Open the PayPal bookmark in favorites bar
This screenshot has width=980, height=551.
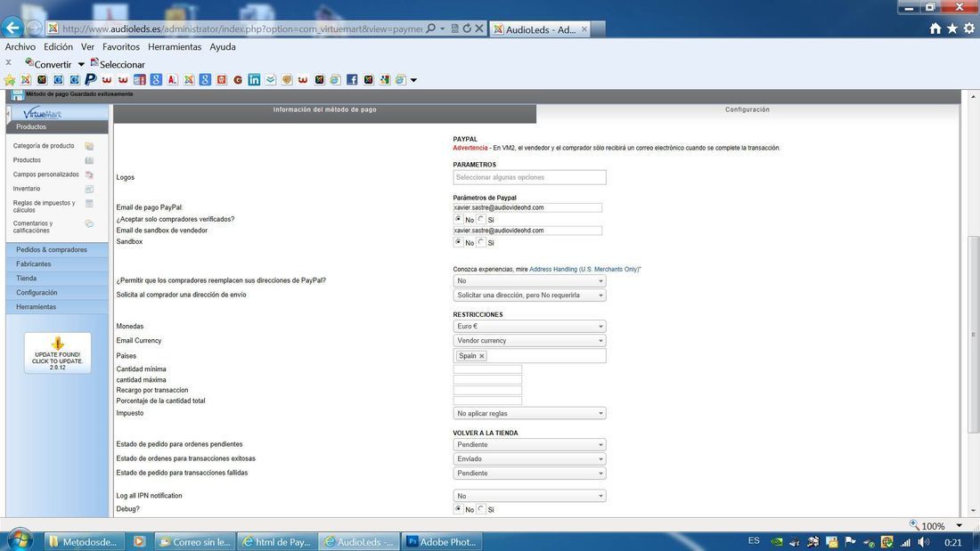point(91,79)
